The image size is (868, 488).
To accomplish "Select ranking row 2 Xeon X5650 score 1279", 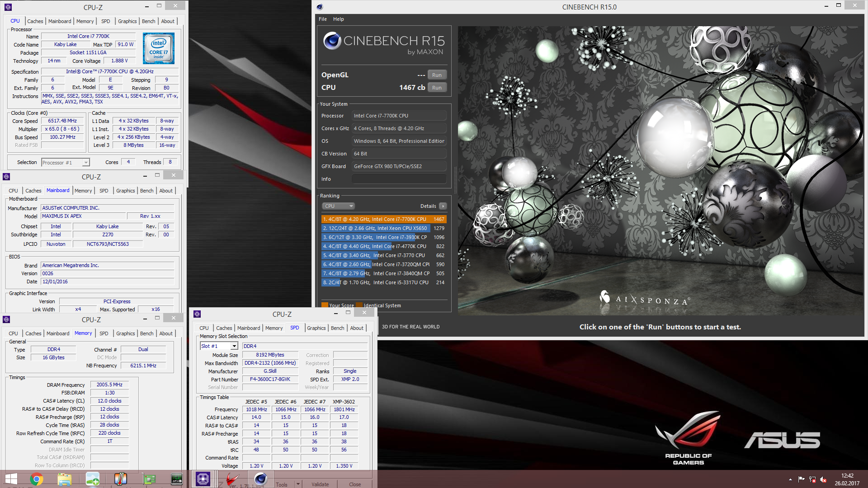I will 384,228.
